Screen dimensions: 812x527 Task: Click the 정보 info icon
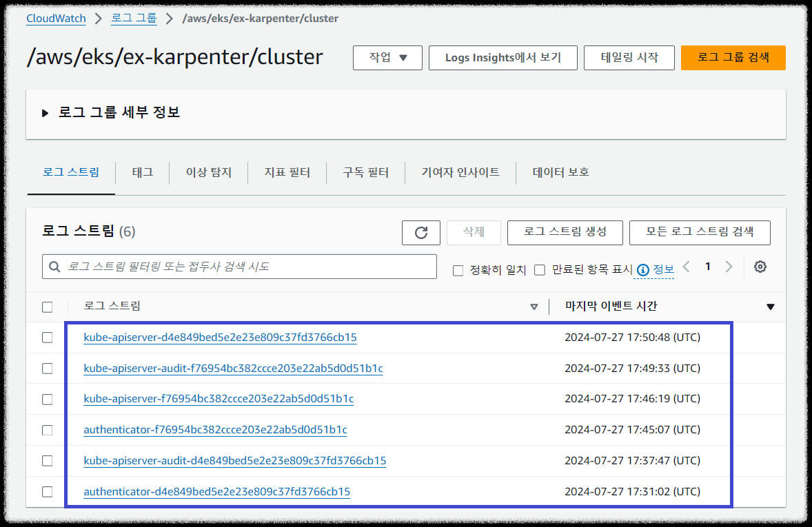[x=642, y=270]
